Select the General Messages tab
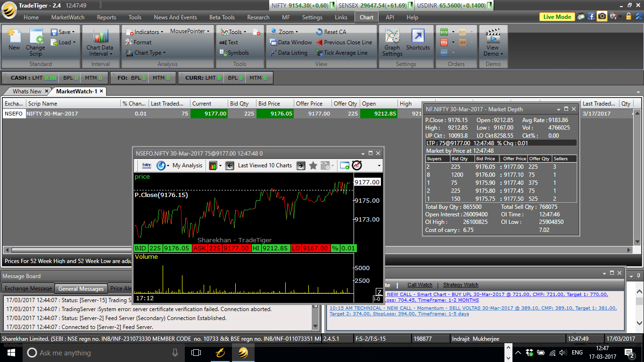The height and width of the screenshot is (362, 644). (x=81, y=288)
